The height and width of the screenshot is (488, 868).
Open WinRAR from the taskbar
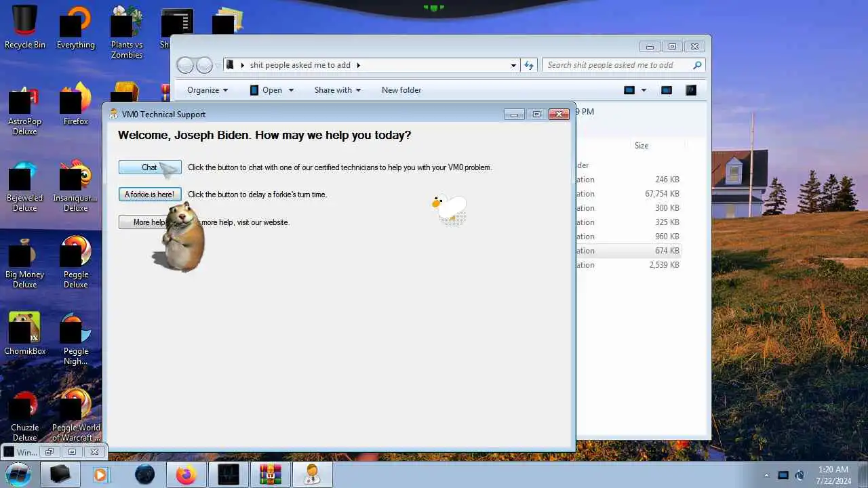pos(270,474)
